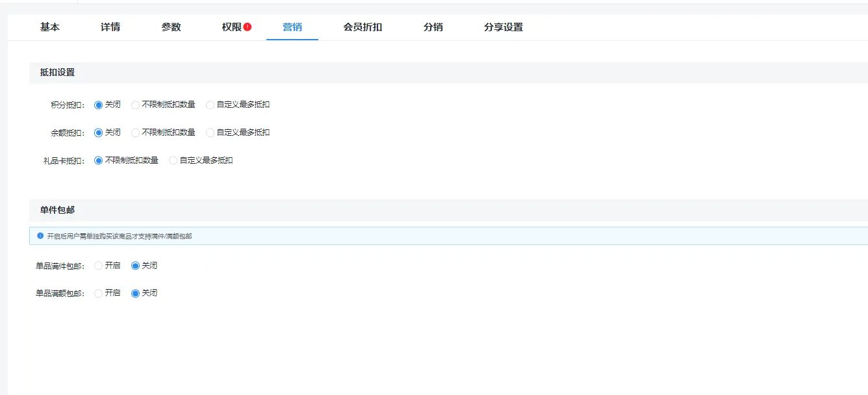The width and height of the screenshot is (868, 395).
Task: Click the red alert badge on 权限 tab
Action: (248, 27)
